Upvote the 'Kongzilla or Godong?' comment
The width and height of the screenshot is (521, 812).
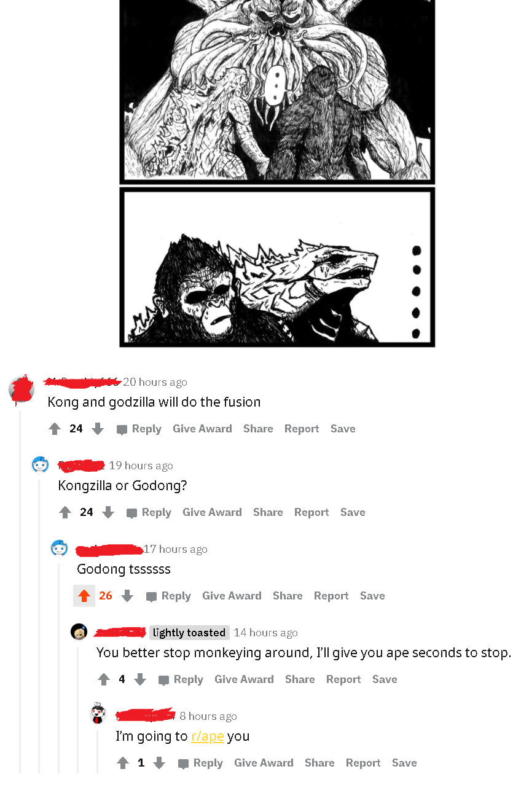coord(65,512)
